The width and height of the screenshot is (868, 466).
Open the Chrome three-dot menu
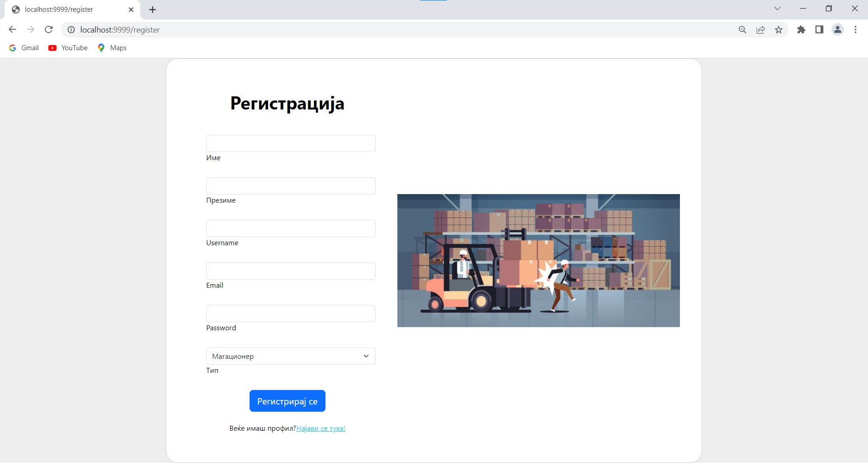click(x=855, y=30)
